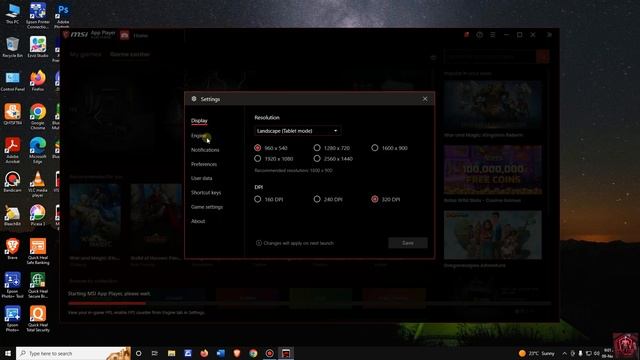Set DPI to 240 DPI
This screenshot has height=360, width=640.
[328, 199]
